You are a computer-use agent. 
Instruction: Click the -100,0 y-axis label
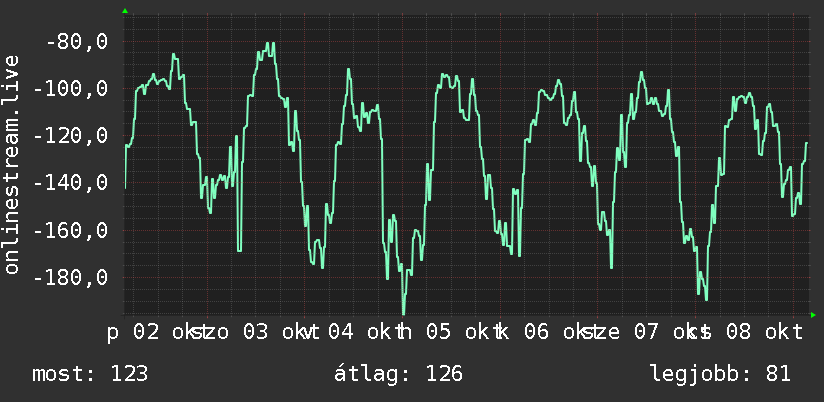click(70, 89)
